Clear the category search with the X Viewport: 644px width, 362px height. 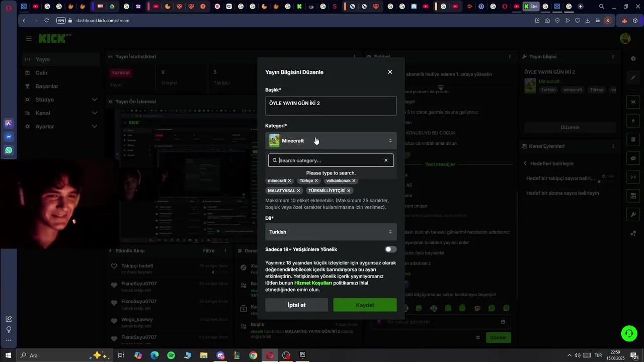[x=386, y=160]
